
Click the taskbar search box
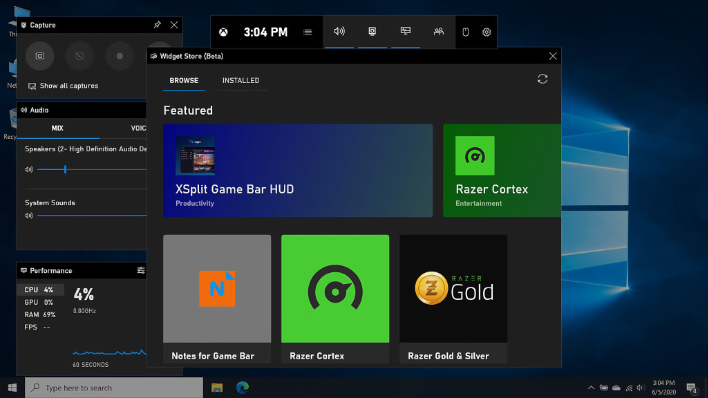(x=114, y=388)
